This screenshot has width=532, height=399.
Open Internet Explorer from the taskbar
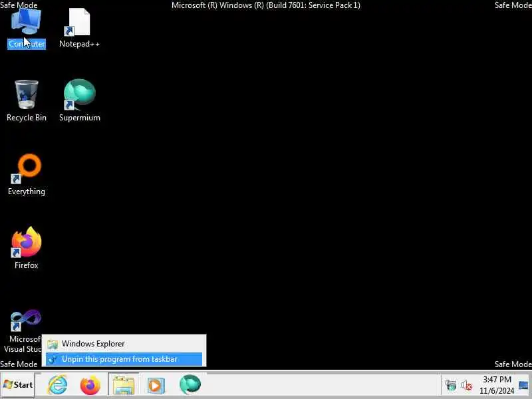pos(58,385)
